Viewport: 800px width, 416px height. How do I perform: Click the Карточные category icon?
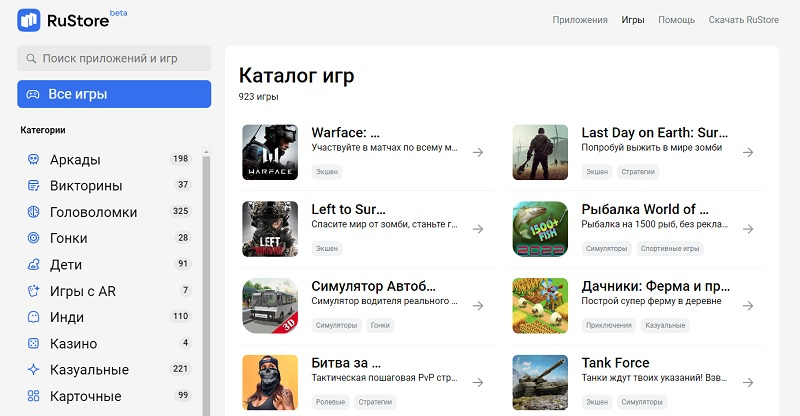(x=33, y=396)
